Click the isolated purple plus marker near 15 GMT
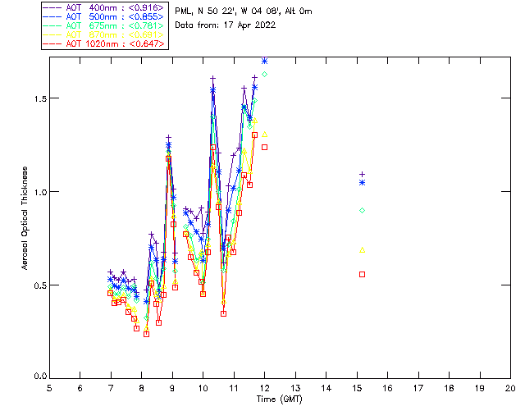 pyautogui.click(x=362, y=174)
